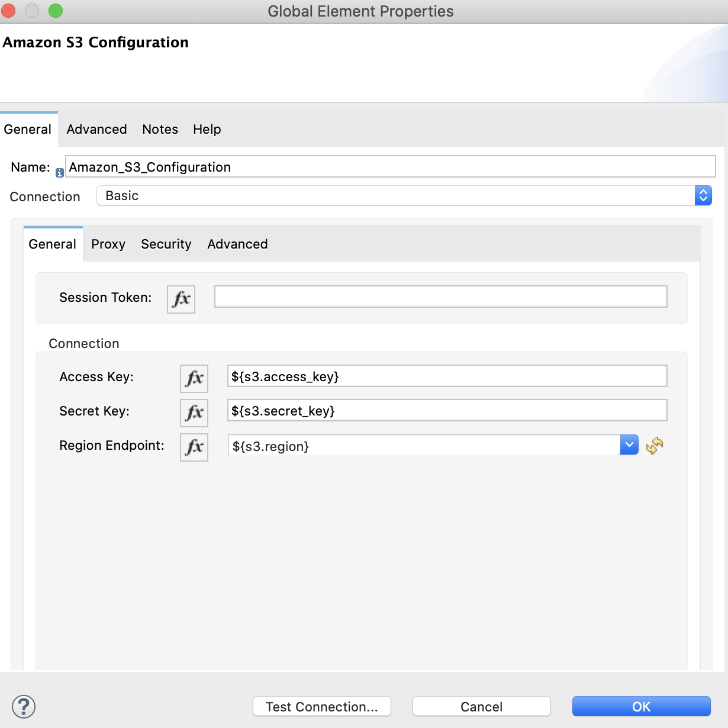Select the outer General tab
Image resolution: width=728 pixels, height=728 pixels.
pos(28,129)
